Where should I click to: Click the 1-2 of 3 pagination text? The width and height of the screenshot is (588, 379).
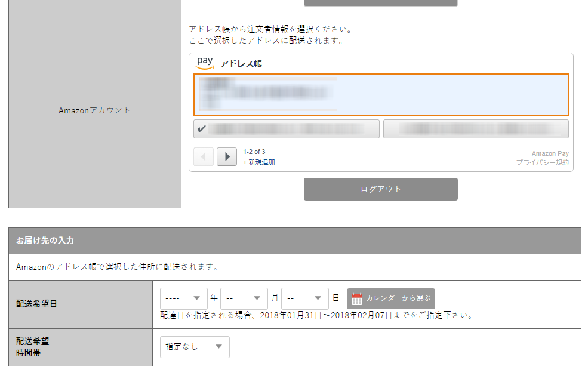tap(254, 152)
